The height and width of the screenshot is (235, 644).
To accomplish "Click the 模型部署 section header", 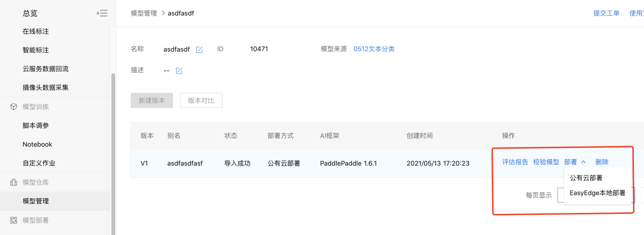I will point(36,220).
